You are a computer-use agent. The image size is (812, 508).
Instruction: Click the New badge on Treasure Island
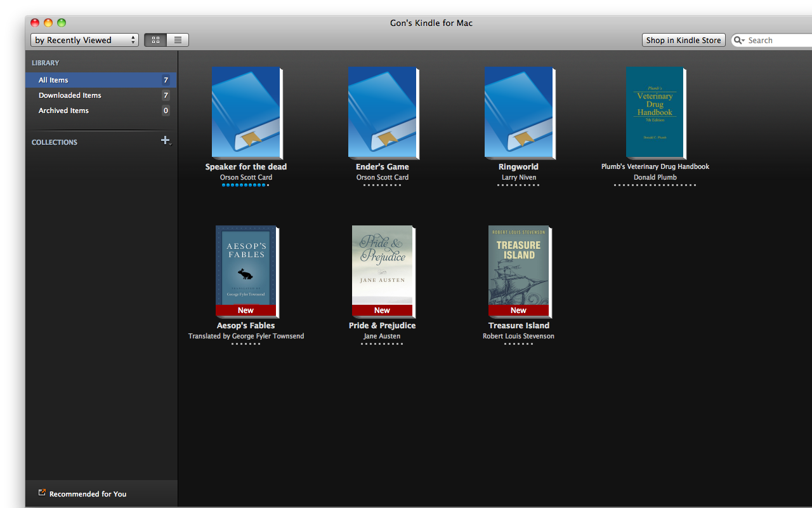(x=518, y=311)
